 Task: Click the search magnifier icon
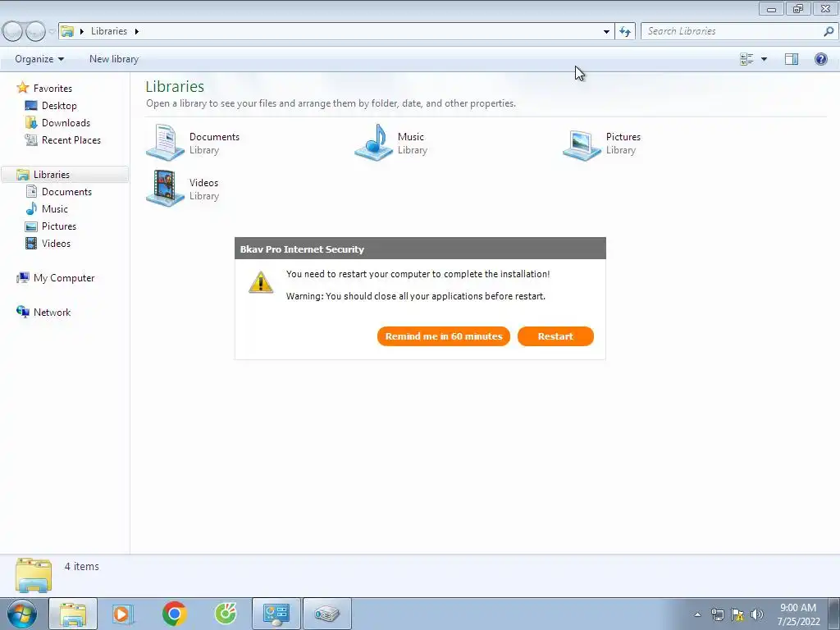tap(829, 31)
